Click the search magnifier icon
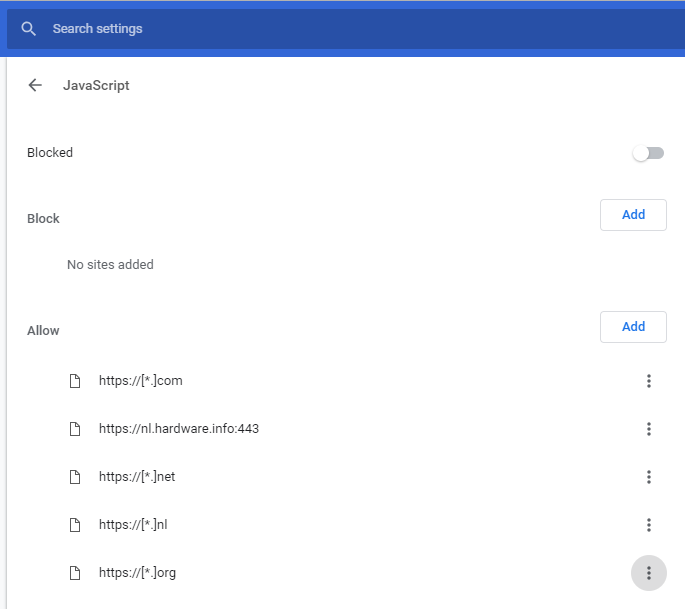Image resolution: width=688 pixels, height=609 pixels. (x=29, y=29)
